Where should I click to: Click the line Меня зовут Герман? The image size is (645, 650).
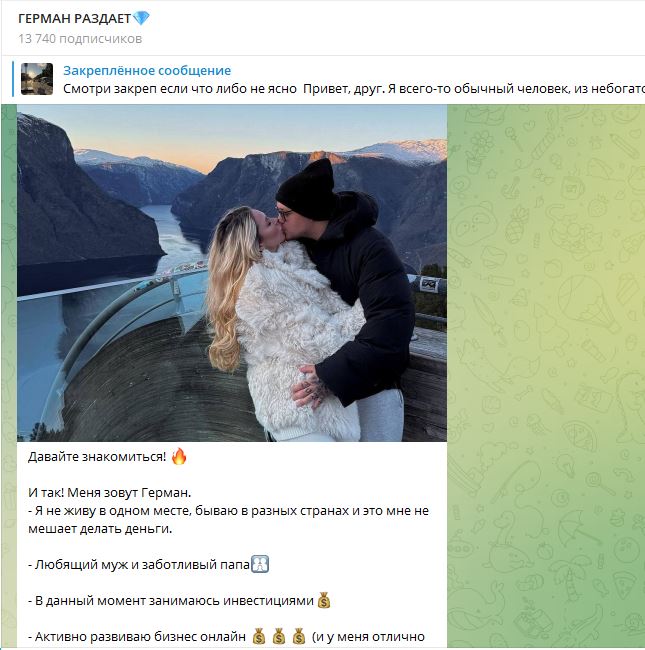coord(109,493)
